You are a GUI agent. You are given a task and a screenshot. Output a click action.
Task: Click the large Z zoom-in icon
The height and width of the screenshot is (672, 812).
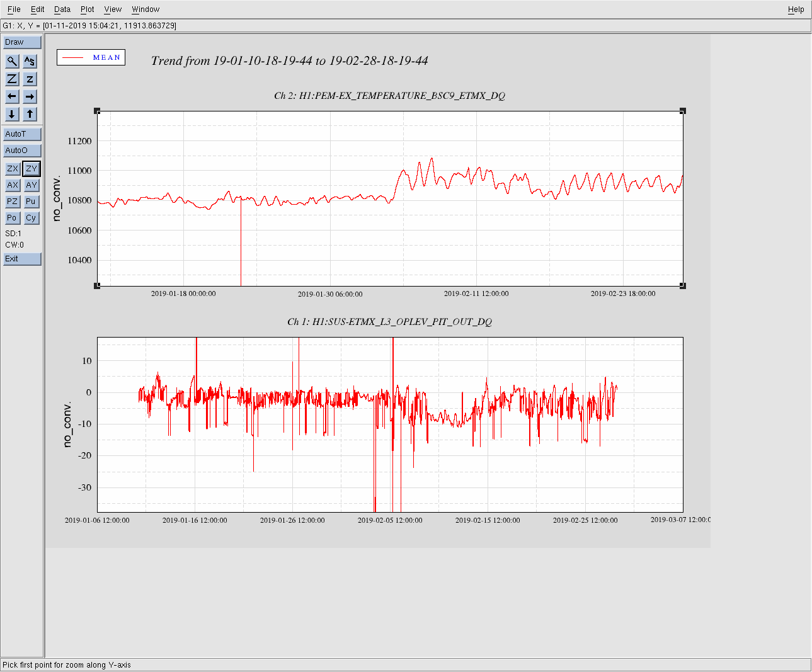[12, 79]
